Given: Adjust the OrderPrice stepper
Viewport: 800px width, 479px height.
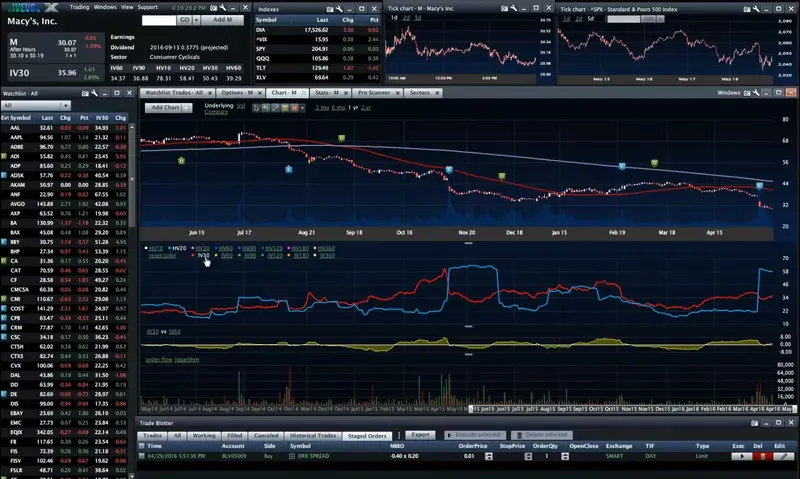Looking at the screenshot, I should coord(489,456).
